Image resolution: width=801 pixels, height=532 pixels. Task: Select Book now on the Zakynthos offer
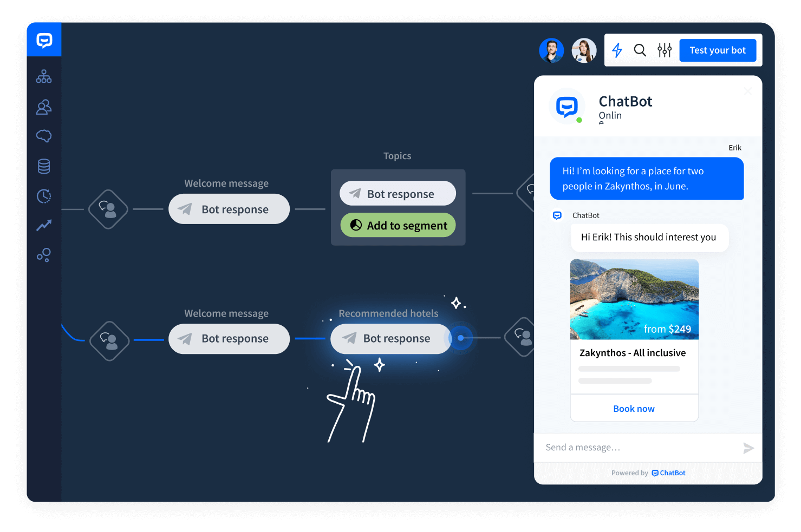(x=634, y=408)
